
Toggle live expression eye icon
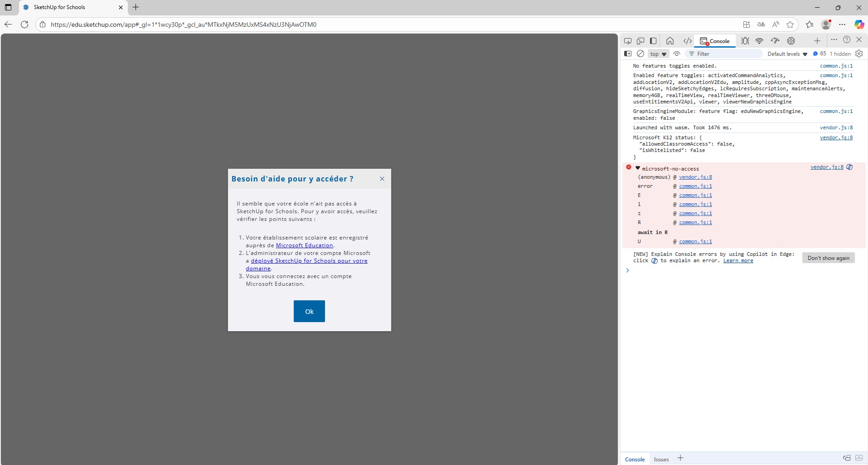677,54
